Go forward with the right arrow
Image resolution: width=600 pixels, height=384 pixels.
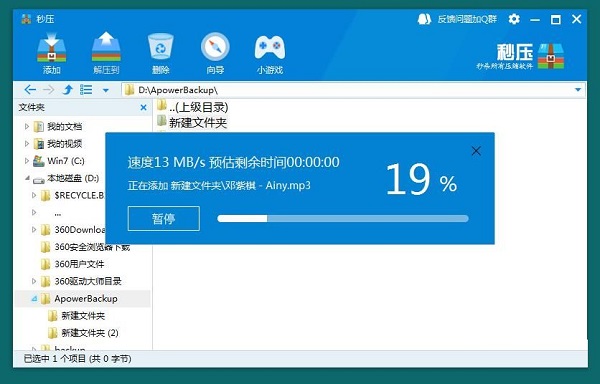(49, 90)
